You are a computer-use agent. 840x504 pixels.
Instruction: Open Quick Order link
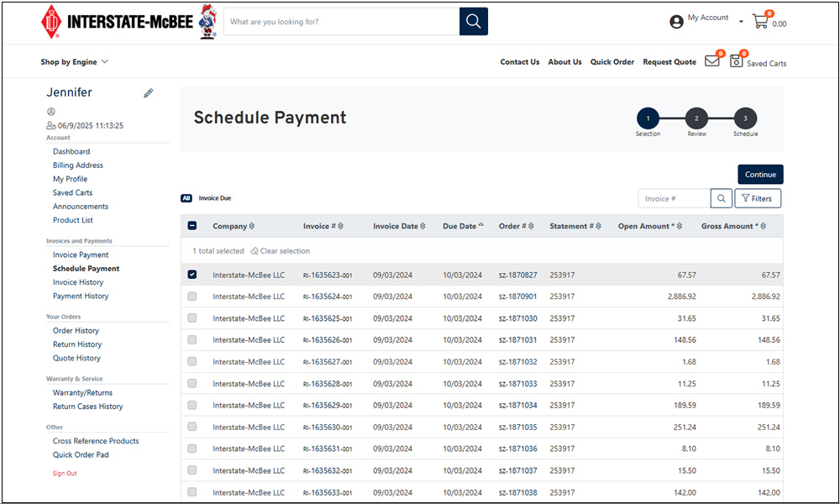[612, 61]
